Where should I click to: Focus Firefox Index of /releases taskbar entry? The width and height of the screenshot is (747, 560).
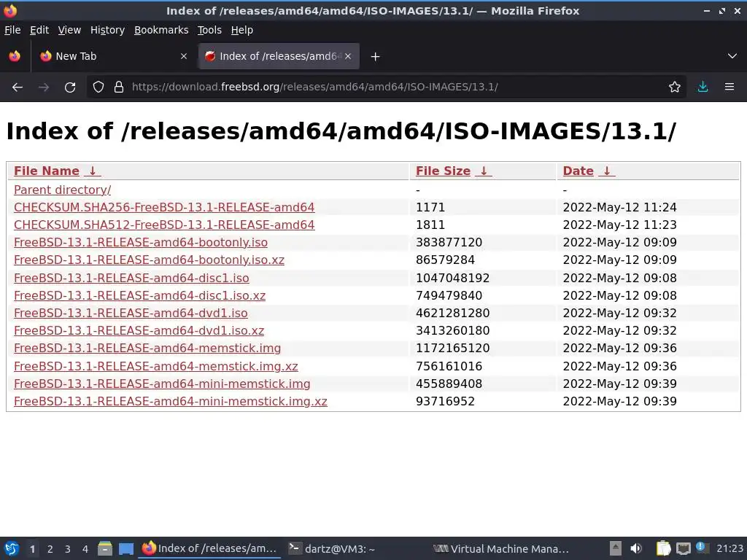coord(209,548)
